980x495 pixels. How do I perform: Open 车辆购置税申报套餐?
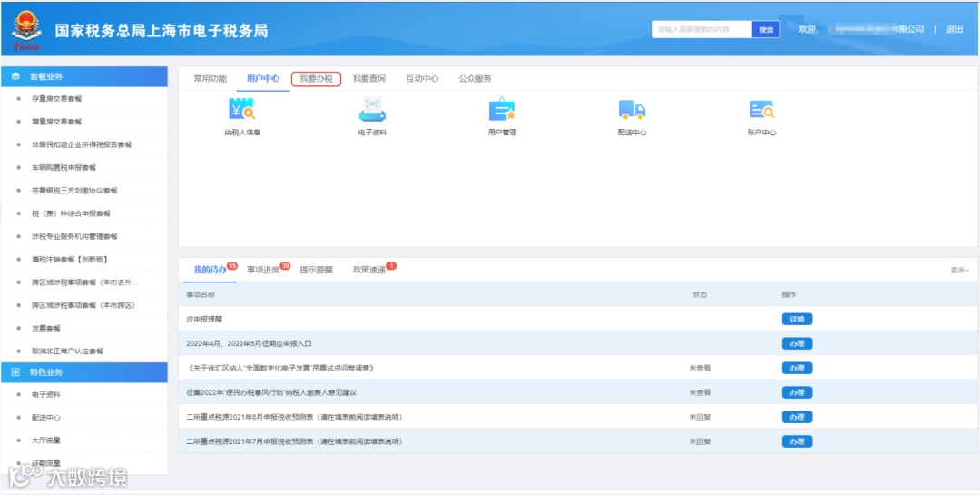coord(64,168)
